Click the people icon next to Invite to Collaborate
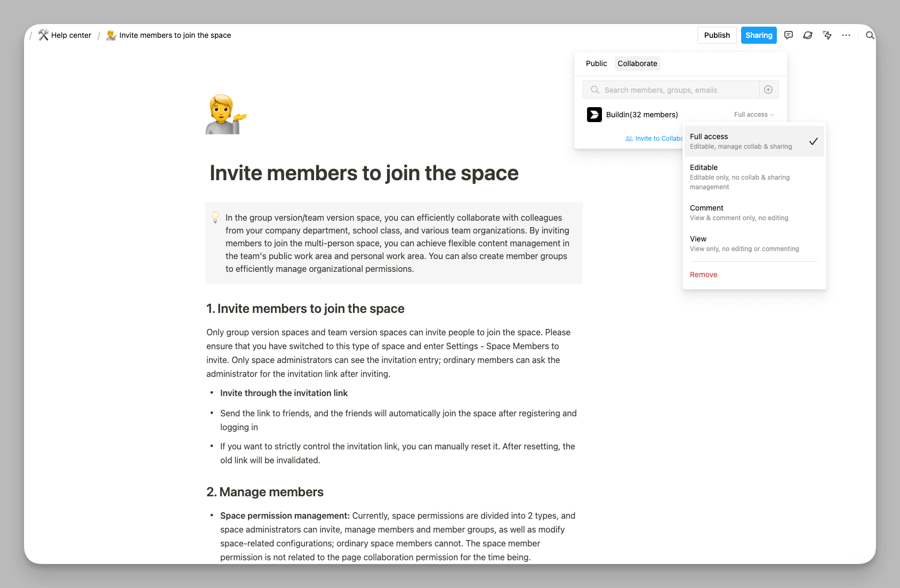 [x=628, y=138]
